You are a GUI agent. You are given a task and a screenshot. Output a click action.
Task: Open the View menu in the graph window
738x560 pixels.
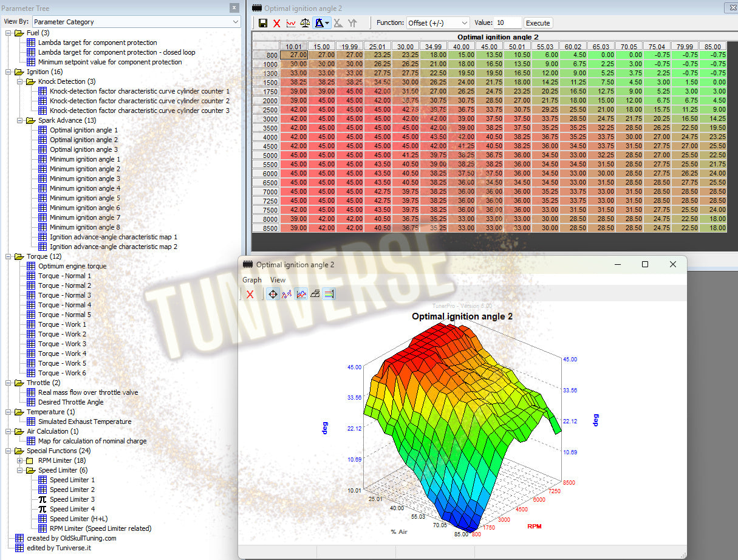pyautogui.click(x=278, y=280)
